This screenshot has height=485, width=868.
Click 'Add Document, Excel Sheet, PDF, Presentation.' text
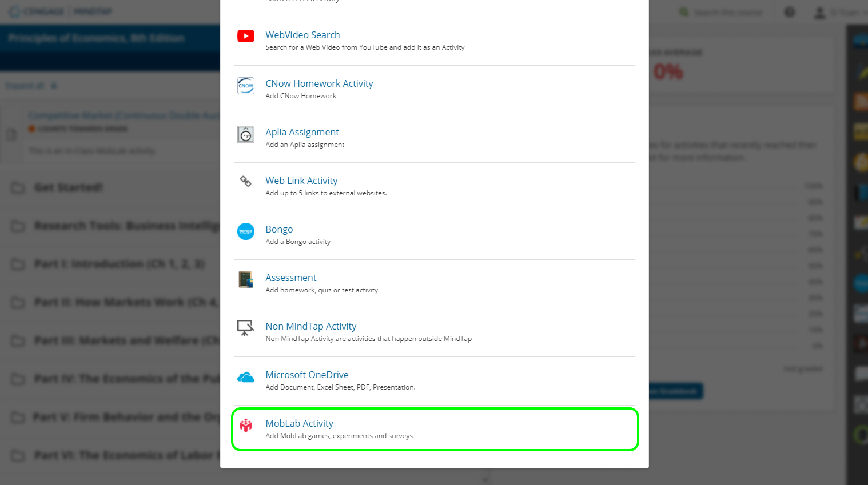pyautogui.click(x=340, y=387)
